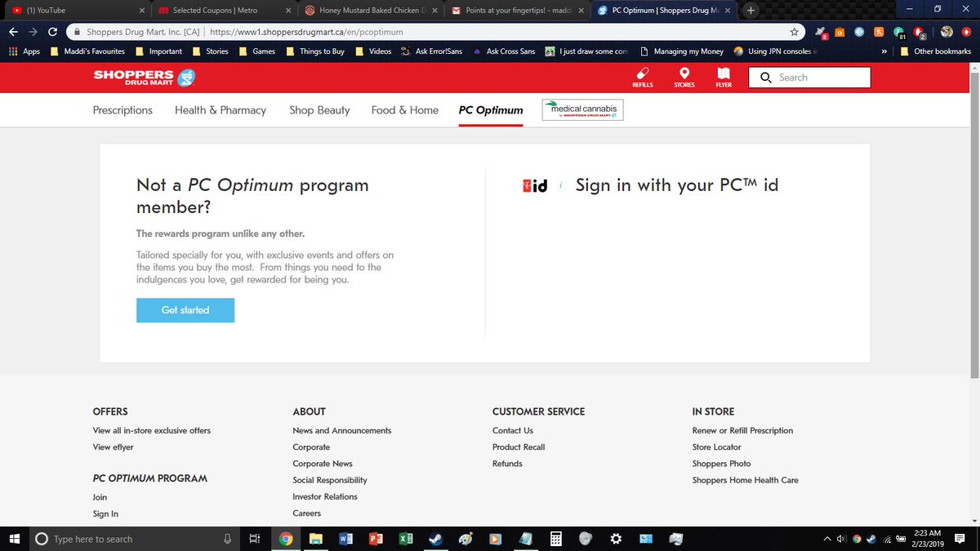Go back with browser back arrow
980x551 pixels.
click(x=13, y=32)
